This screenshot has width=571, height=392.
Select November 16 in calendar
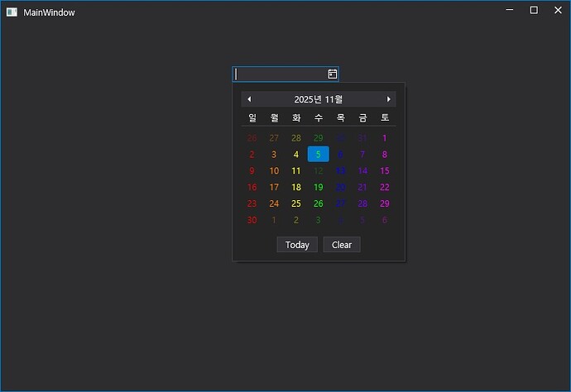pos(252,187)
